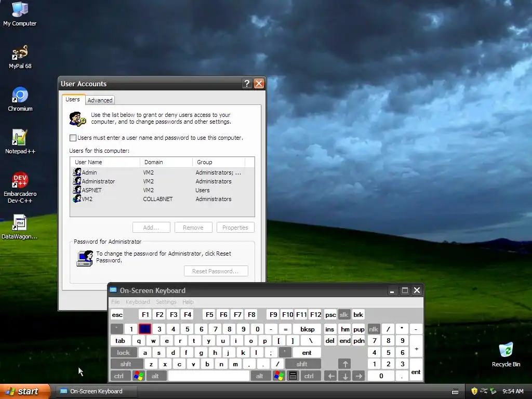This screenshot has width=532, height=399.
Task: Click the F5 key
Action: (209, 314)
